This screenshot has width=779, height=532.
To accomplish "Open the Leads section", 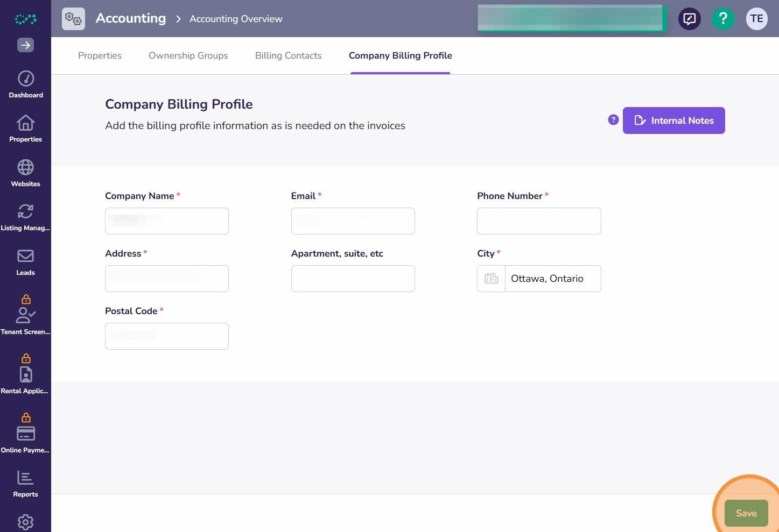I will click(x=25, y=263).
